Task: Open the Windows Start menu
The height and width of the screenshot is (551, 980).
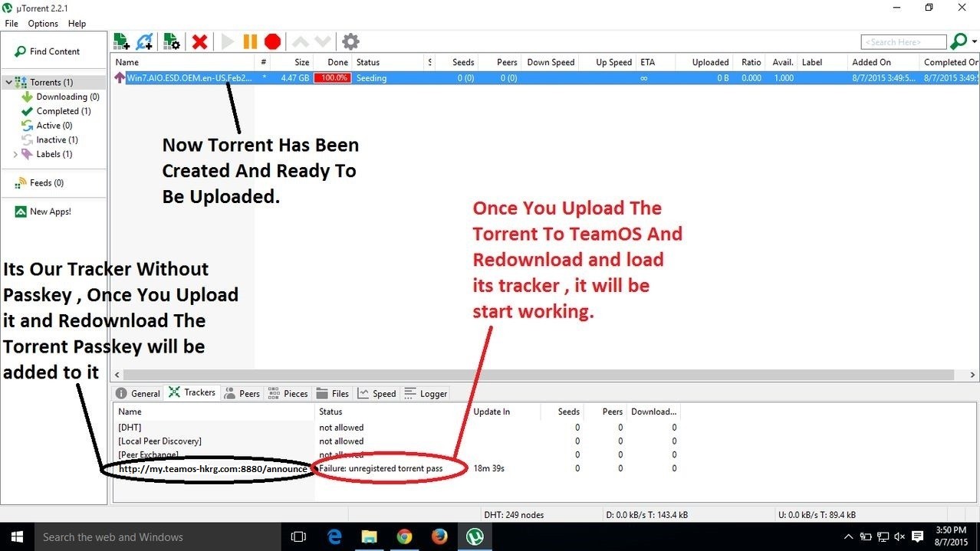Action: point(16,537)
